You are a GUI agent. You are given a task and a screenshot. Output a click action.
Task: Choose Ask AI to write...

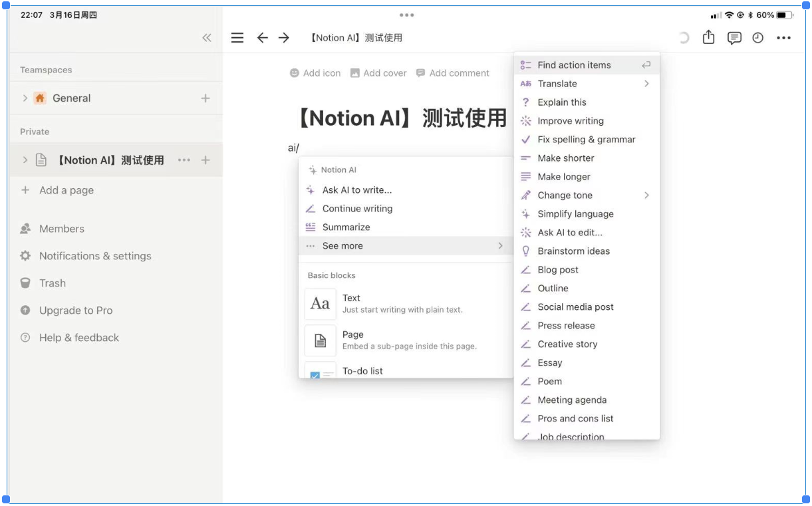tap(406, 190)
